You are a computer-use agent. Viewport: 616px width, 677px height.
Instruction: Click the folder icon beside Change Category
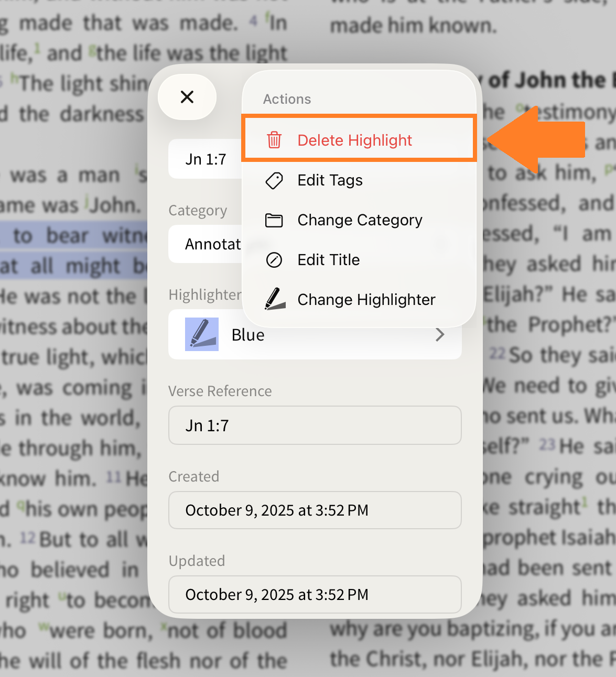274,220
